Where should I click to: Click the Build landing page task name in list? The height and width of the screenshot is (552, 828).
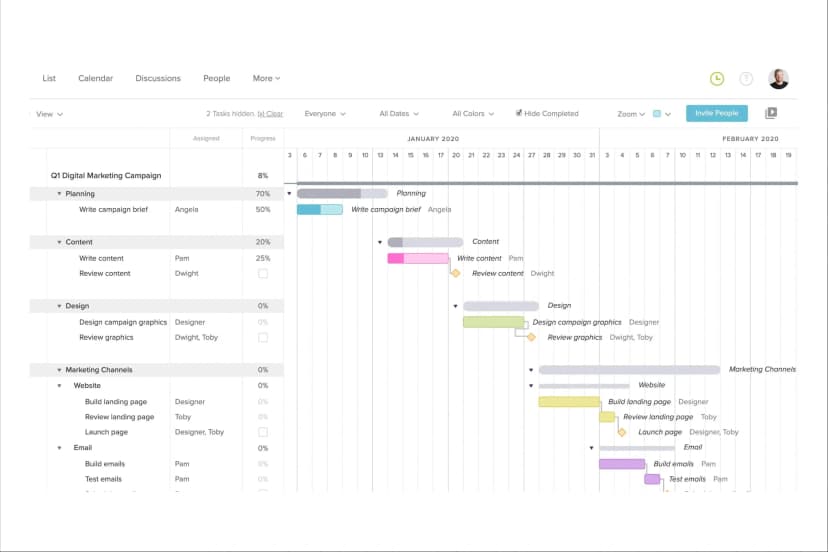[x=116, y=402]
